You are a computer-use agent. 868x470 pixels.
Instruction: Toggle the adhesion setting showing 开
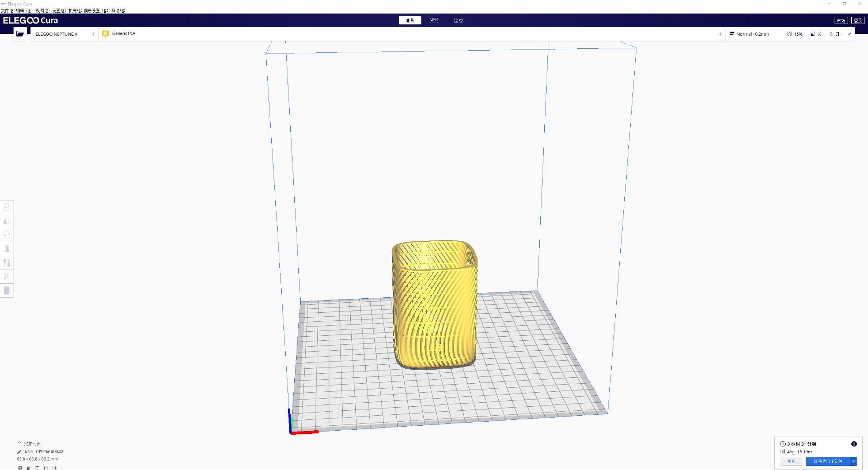[834, 34]
